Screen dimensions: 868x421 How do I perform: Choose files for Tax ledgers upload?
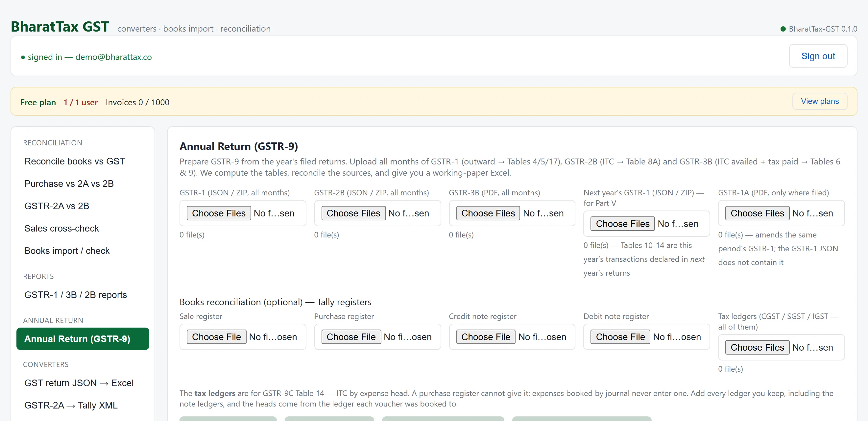(757, 347)
